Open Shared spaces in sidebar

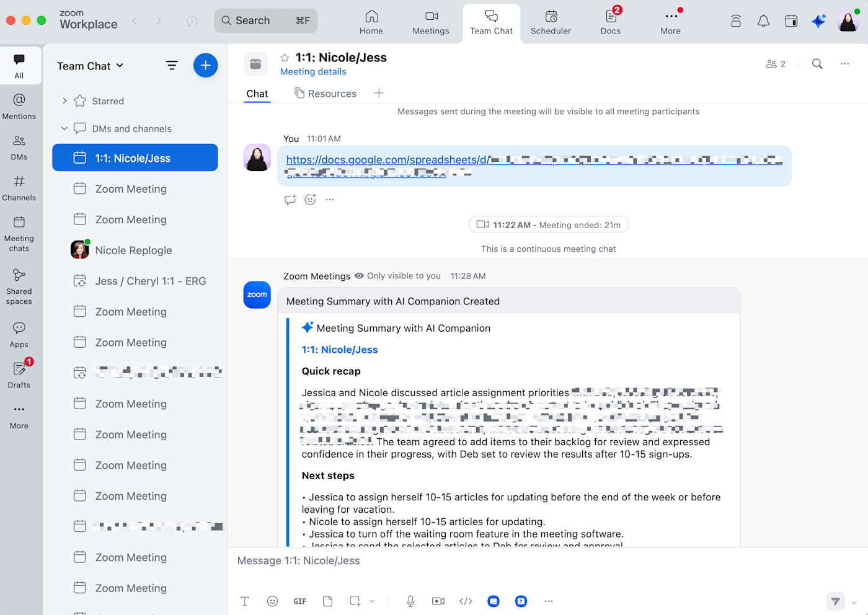19,286
